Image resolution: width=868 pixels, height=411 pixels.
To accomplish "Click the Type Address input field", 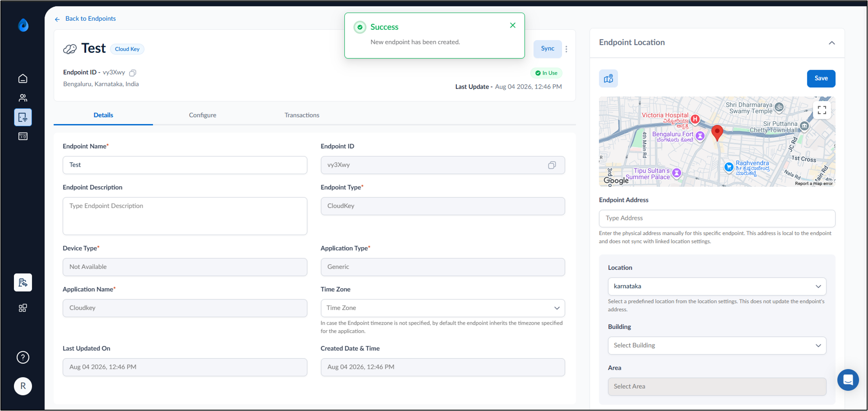I will tap(717, 218).
